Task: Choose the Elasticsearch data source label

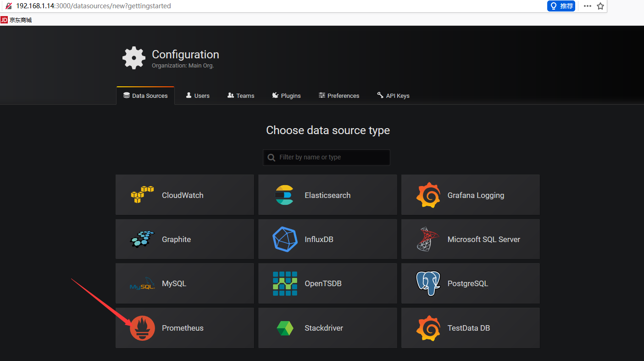Action: tap(328, 195)
